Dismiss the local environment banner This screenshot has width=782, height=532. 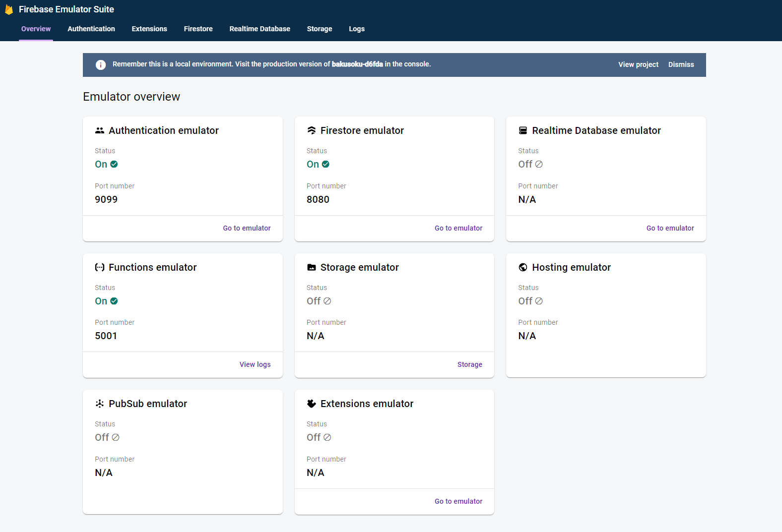[x=681, y=64]
